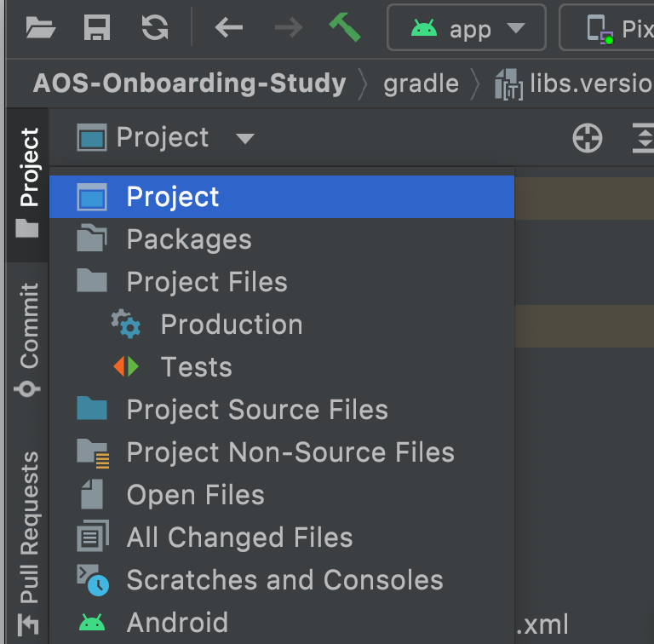This screenshot has width=654, height=644.
Task: Select the Tests scope entry
Action: [x=196, y=368]
